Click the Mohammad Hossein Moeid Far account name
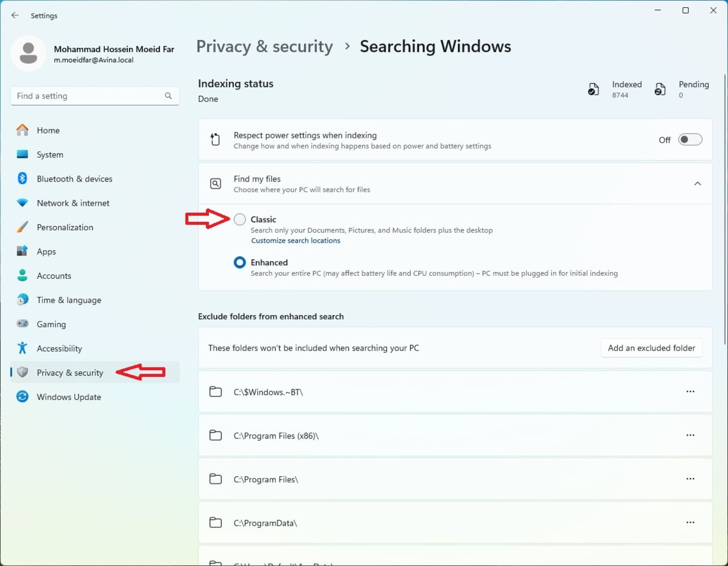Screen dimensions: 728x566 (114, 49)
